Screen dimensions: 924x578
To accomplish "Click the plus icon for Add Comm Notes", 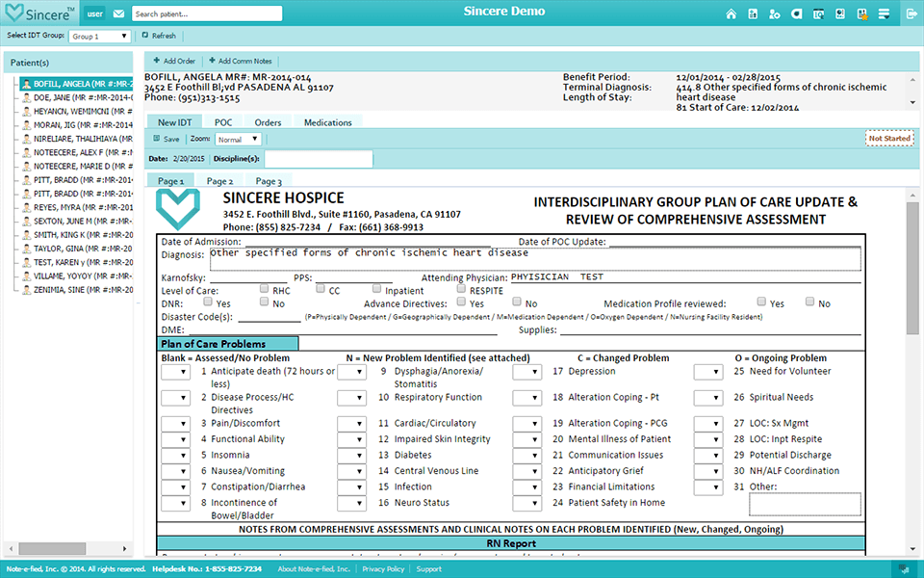I will click(212, 60).
